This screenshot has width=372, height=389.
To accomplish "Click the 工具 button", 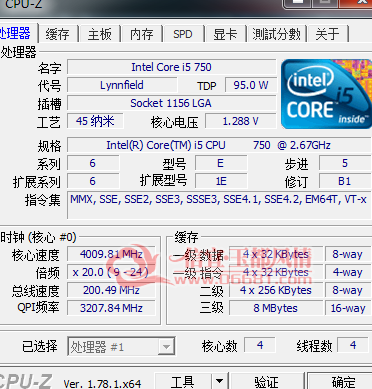I will 183,382.
